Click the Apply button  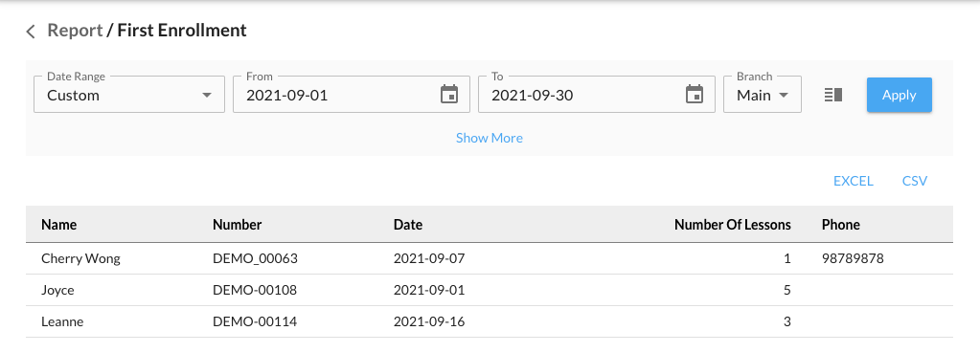[x=900, y=95]
